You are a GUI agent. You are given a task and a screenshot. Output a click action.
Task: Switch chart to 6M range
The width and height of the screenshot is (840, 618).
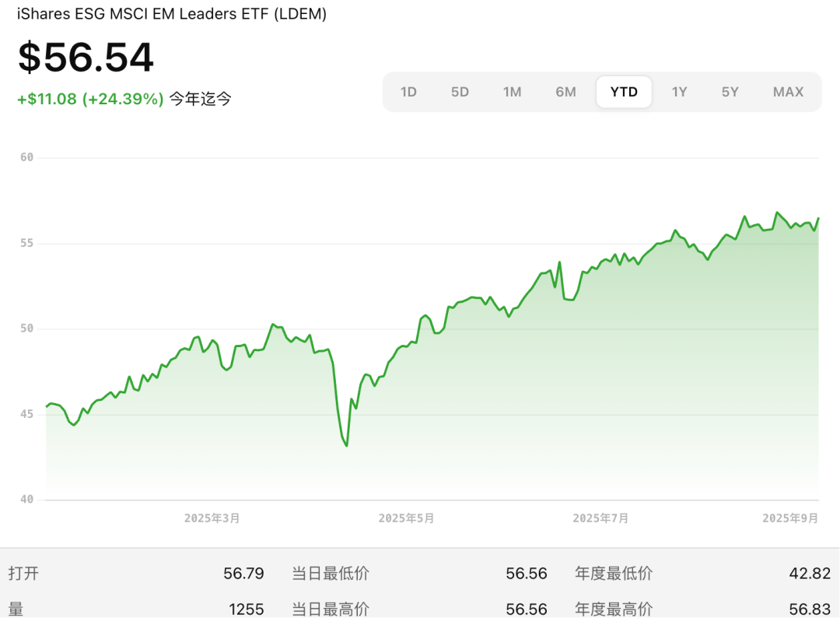click(x=565, y=92)
